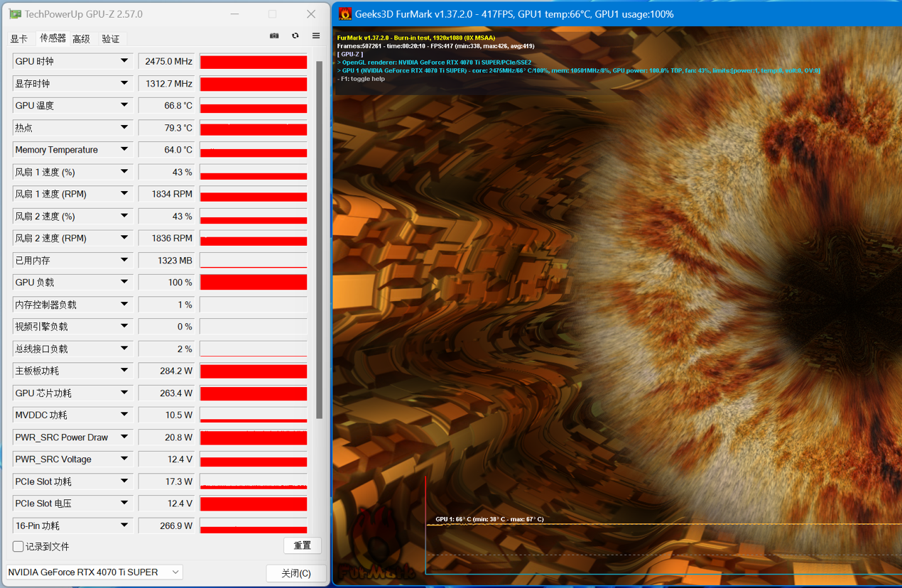Expand the GPU 时钟 sensor dropdown
This screenshot has height=588, width=902.
(124, 62)
